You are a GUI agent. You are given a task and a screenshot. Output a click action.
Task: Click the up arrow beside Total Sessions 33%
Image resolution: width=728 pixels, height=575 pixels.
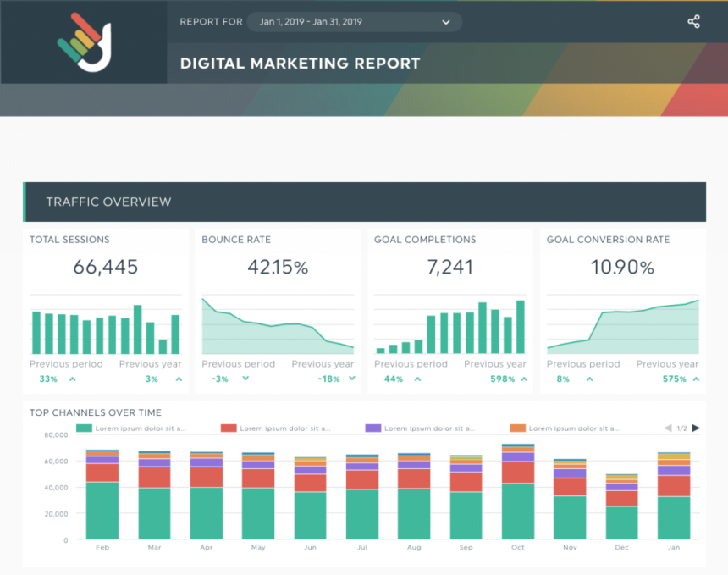[x=72, y=379]
